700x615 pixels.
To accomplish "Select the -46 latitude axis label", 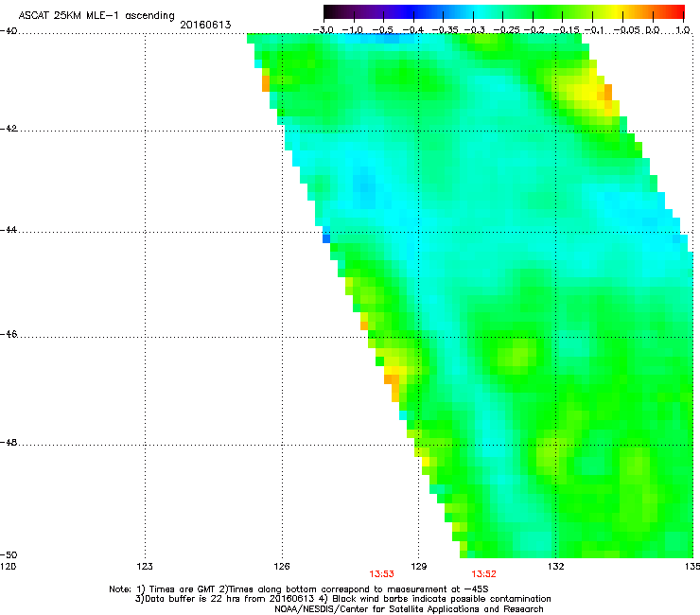I will tap(9, 334).
